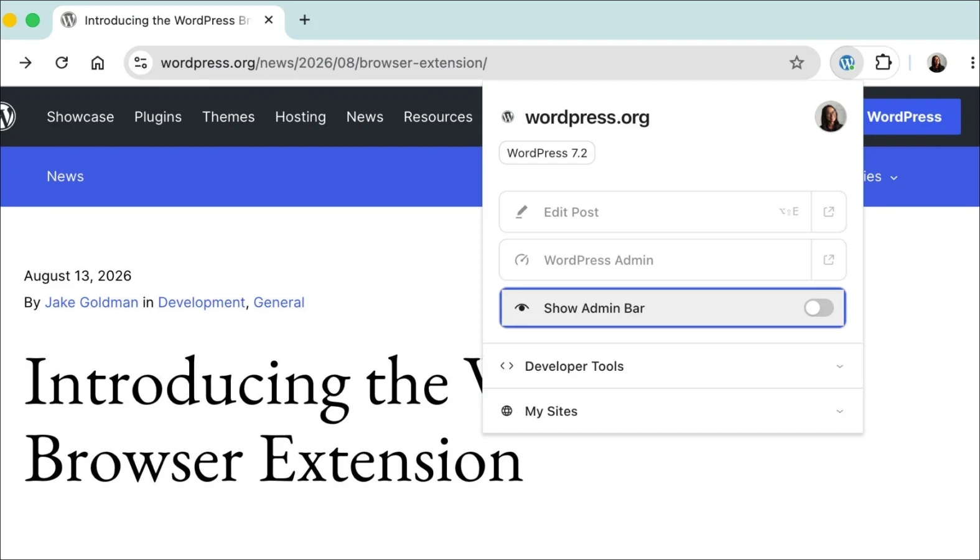The image size is (980, 560).
Task: Click the yellow macOS minimize window button
Action: pos(9,20)
